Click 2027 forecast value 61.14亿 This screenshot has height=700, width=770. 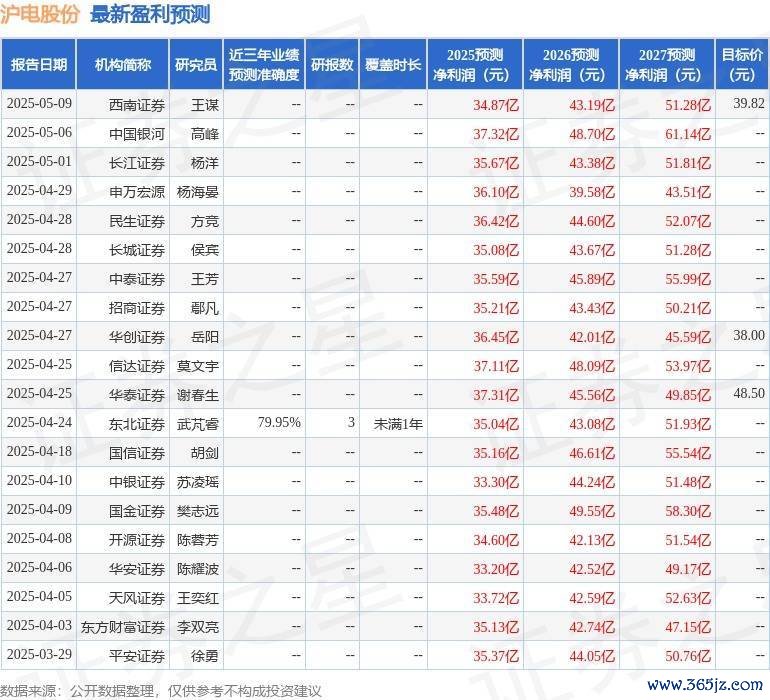(688, 134)
